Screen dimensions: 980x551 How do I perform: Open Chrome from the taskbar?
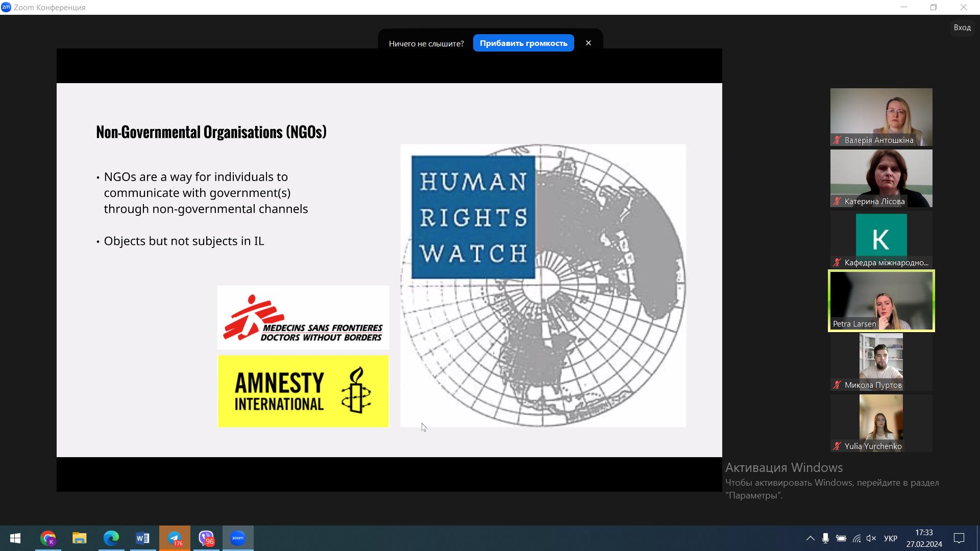[48, 538]
